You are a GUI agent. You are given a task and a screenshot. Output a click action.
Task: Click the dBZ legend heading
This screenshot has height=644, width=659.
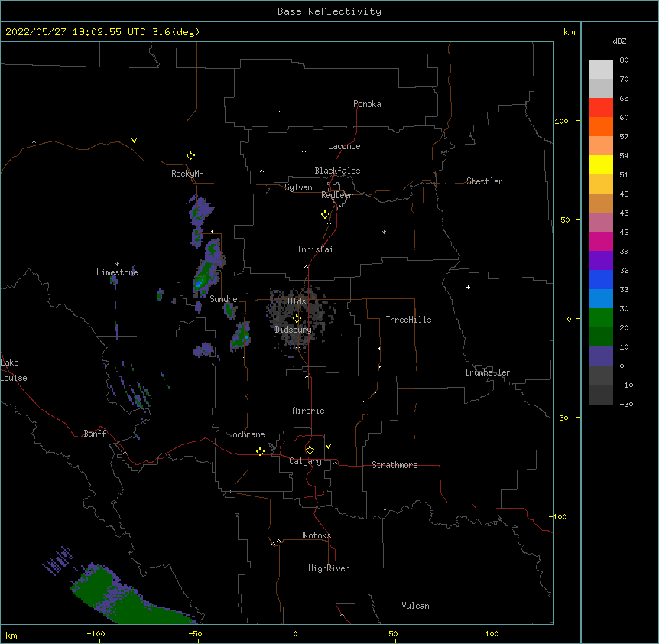(619, 41)
